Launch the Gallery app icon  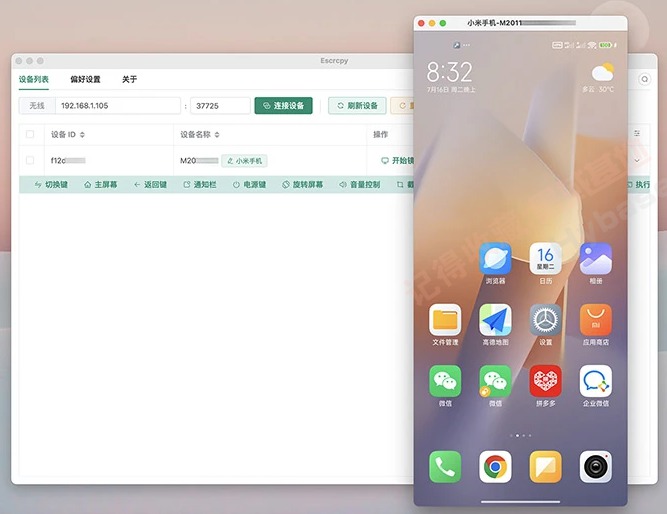click(x=596, y=259)
